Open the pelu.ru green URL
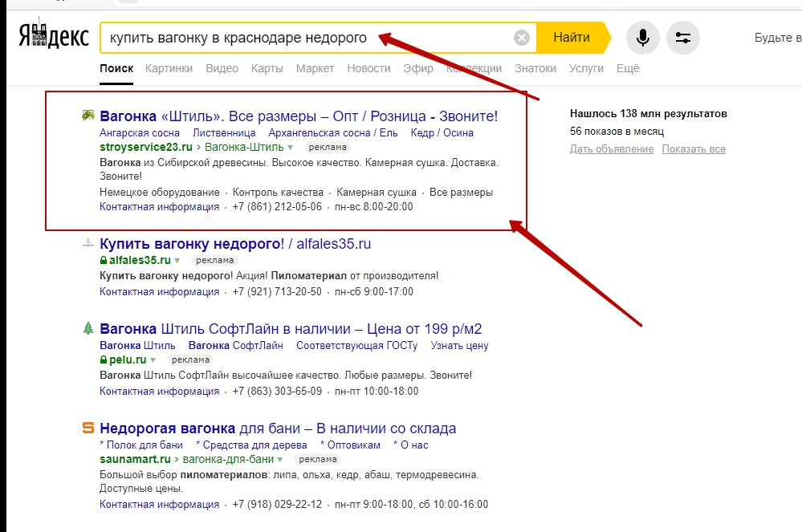The image size is (802, 532). pos(128,359)
